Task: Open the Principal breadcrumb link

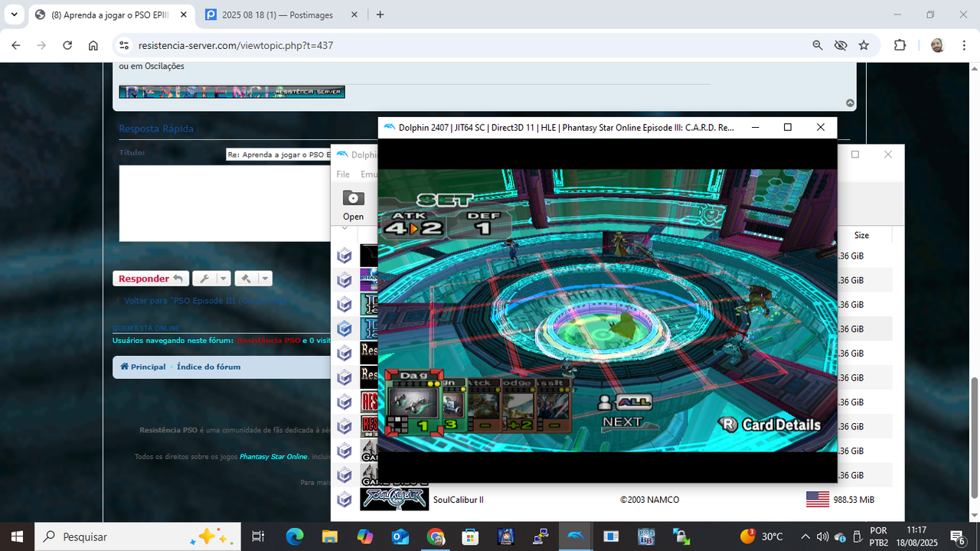Action: pyautogui.click(x=142, y=367)
